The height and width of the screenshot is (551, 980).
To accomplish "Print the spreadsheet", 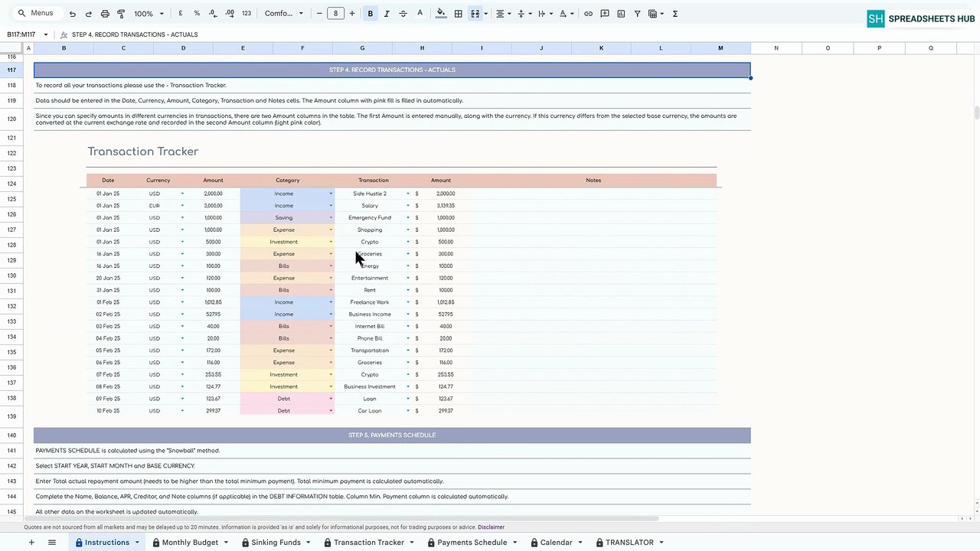I will [x=105, y=14].
